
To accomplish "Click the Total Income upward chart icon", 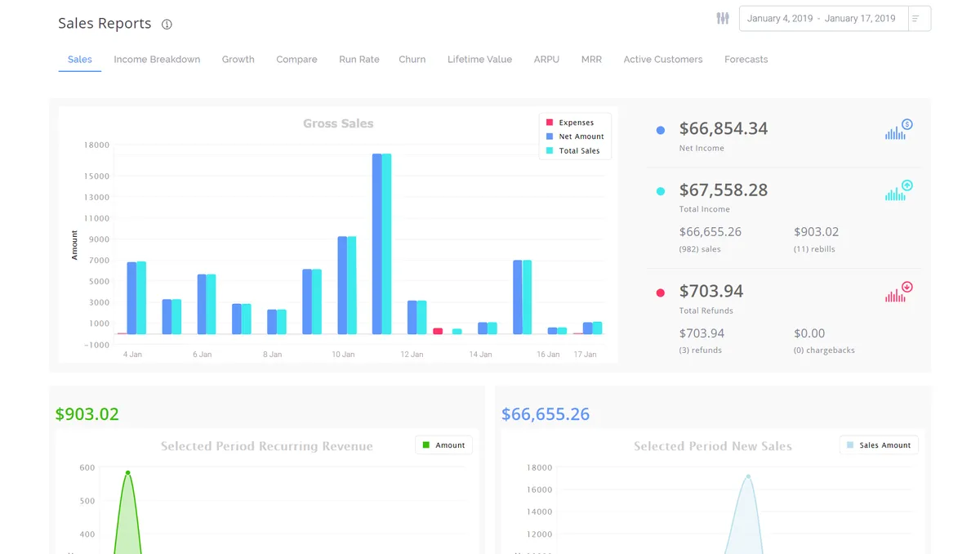I will pyautogui.click(x=898, y=191).
